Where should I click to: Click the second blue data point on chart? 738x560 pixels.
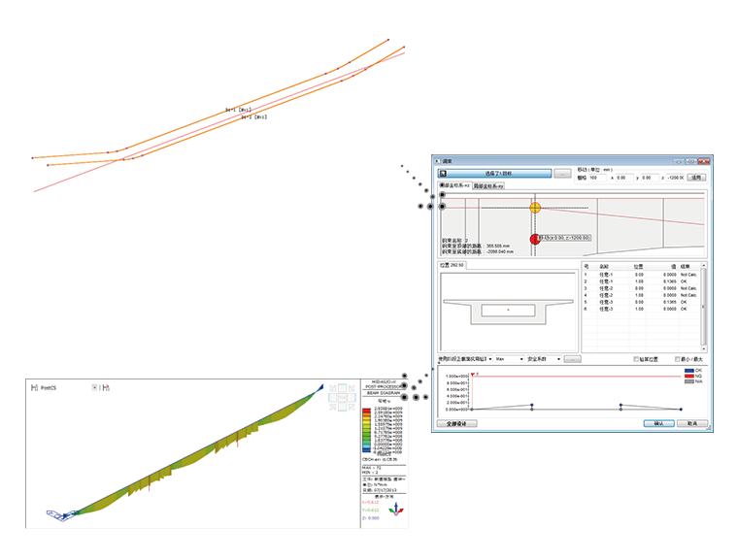[621, 405]
